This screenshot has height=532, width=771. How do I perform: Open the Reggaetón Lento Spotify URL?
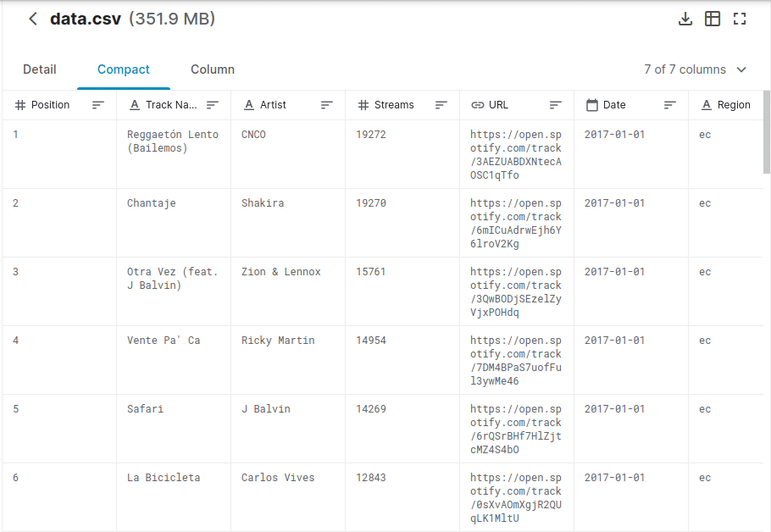tap(516, 155)
